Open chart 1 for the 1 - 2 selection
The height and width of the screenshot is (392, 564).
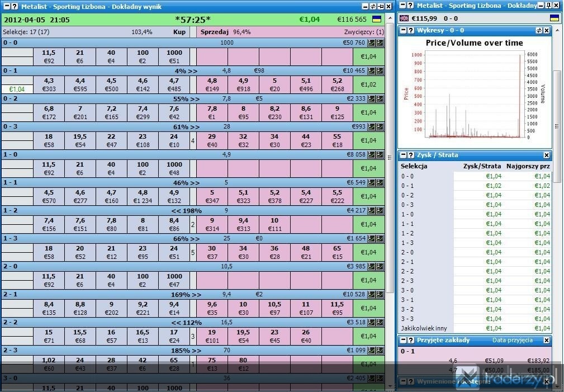coord(371,211)
